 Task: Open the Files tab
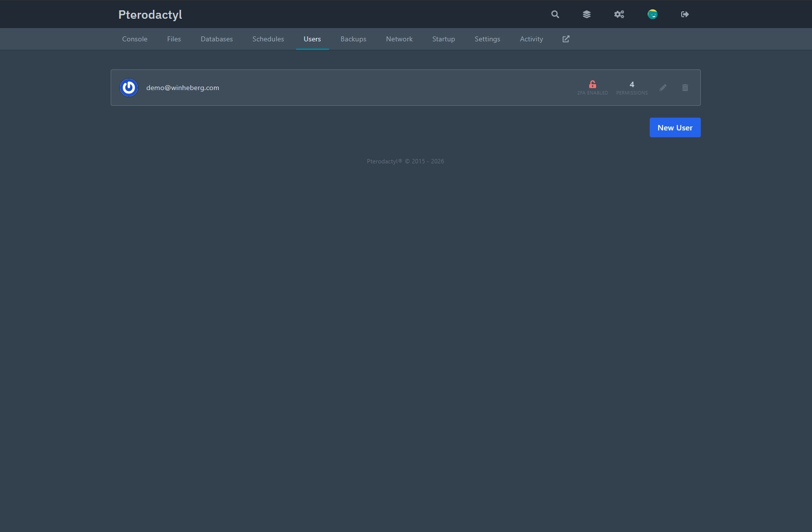click(x=174, y=39)
